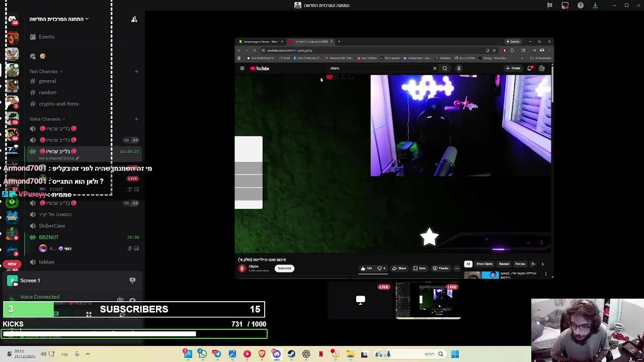Screen dimensions: 644x362
Task: Click the download icon in Discord title bar
Action: point(595,6)
